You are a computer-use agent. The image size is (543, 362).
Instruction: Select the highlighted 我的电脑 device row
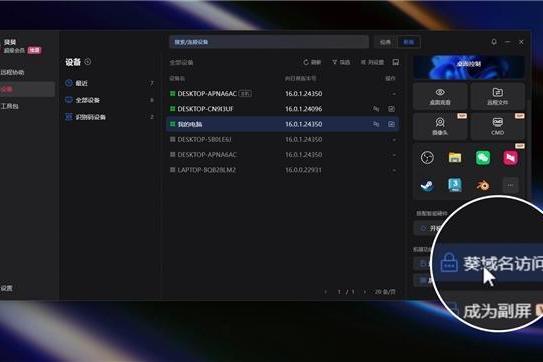[x=283, y=124]
